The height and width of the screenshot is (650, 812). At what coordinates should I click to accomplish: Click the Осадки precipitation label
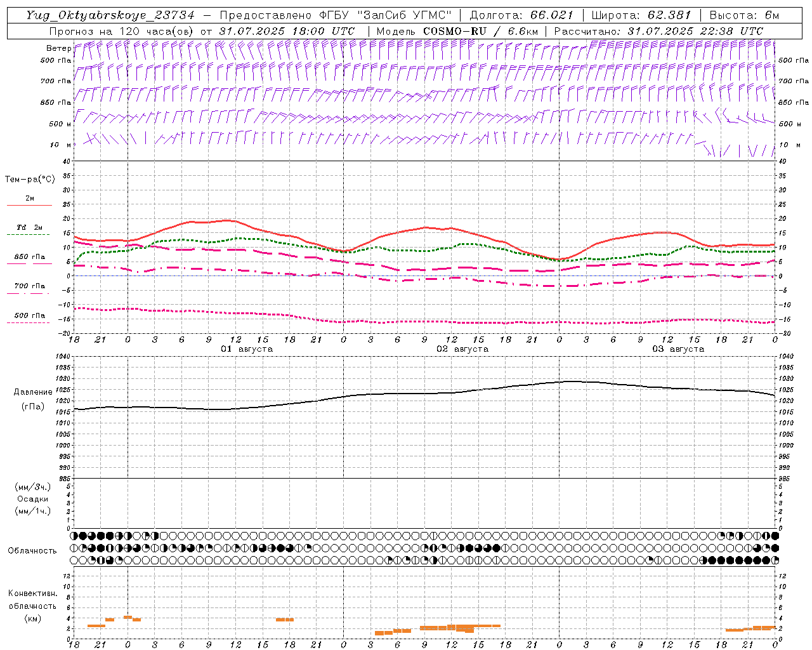tap(33, 499)
